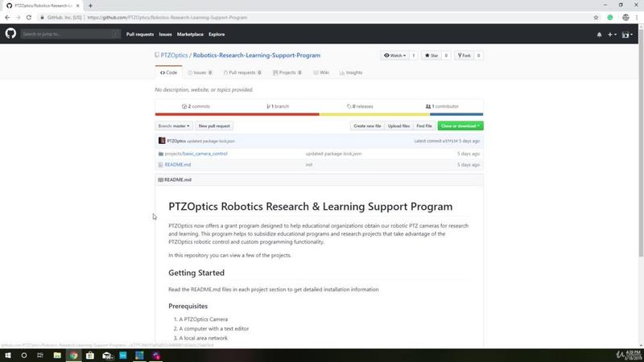The image size is (644, 362).
Task: Focus the GitHub search box
Action: pos(70,34)
